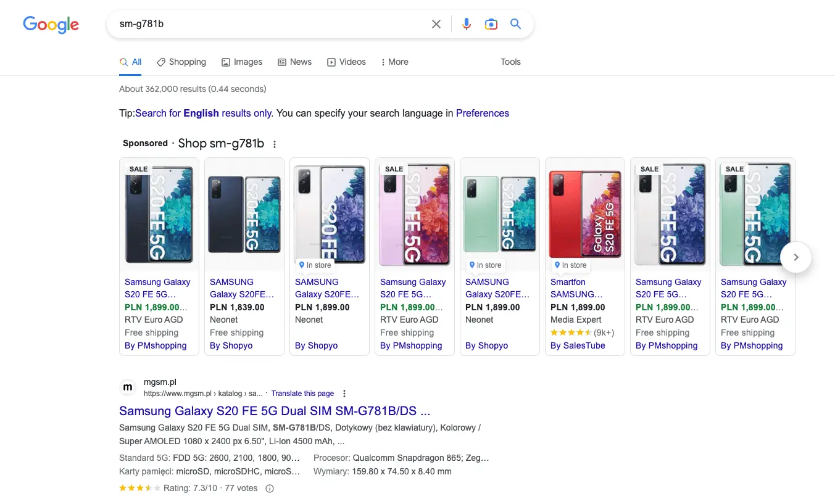The height and width of the screenshot is (504, 835).
Task: Click Translate this page
Action: (302, 393)
